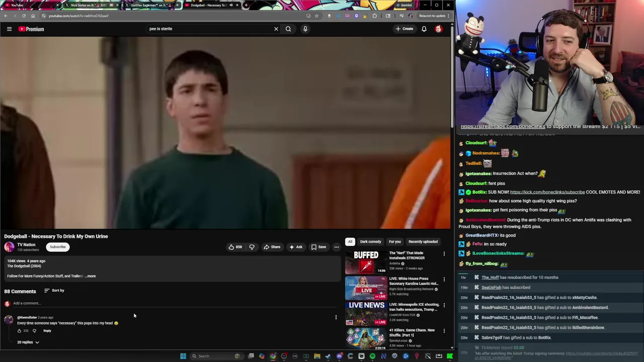Open File Explorer from taskbar
This screenshot has height=362, width=644.
pos(317,356)
